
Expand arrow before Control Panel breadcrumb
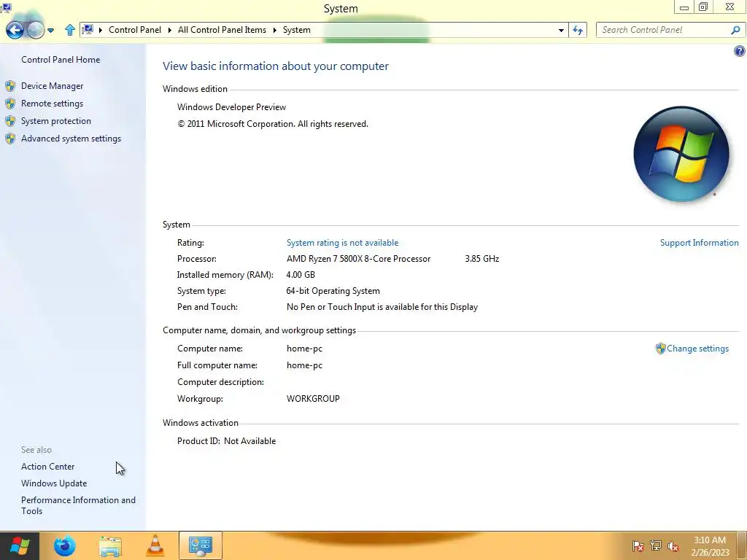point(101,30)
